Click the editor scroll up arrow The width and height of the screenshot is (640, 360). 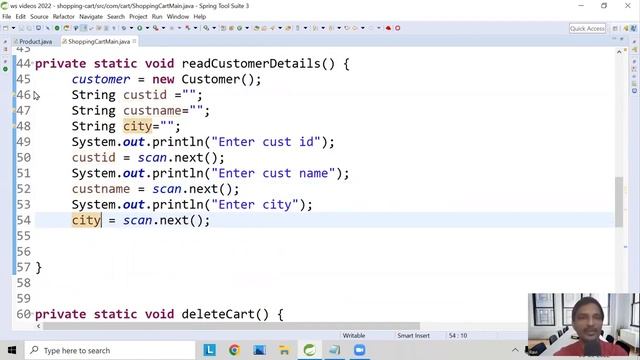619,52
